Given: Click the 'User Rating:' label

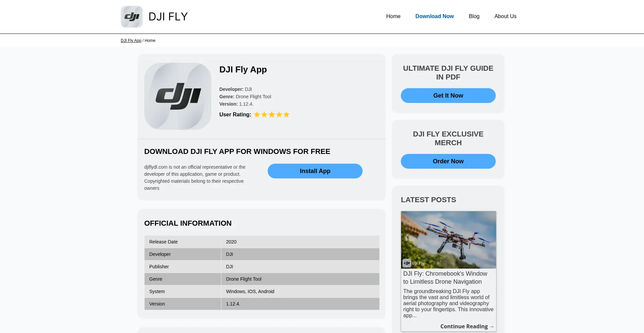Looking at the screenshot, I should coord(235,115).
